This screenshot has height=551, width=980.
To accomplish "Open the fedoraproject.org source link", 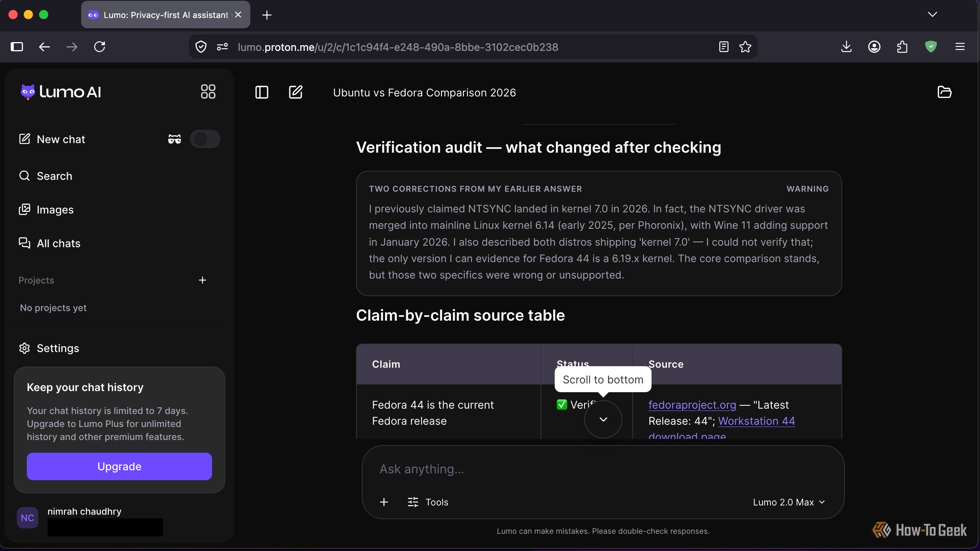I will coord(692,405).
